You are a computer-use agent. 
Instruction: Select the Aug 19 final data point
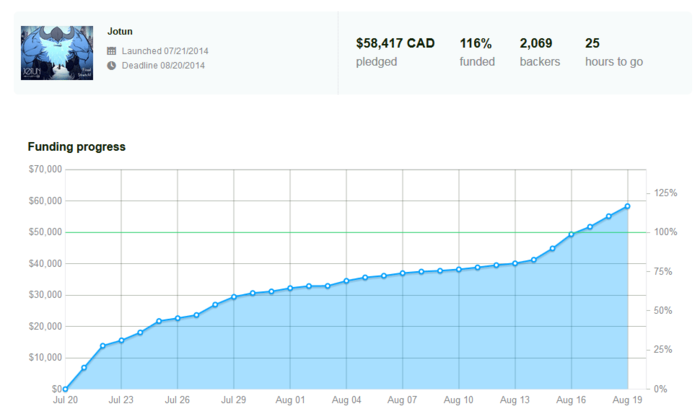627,206
